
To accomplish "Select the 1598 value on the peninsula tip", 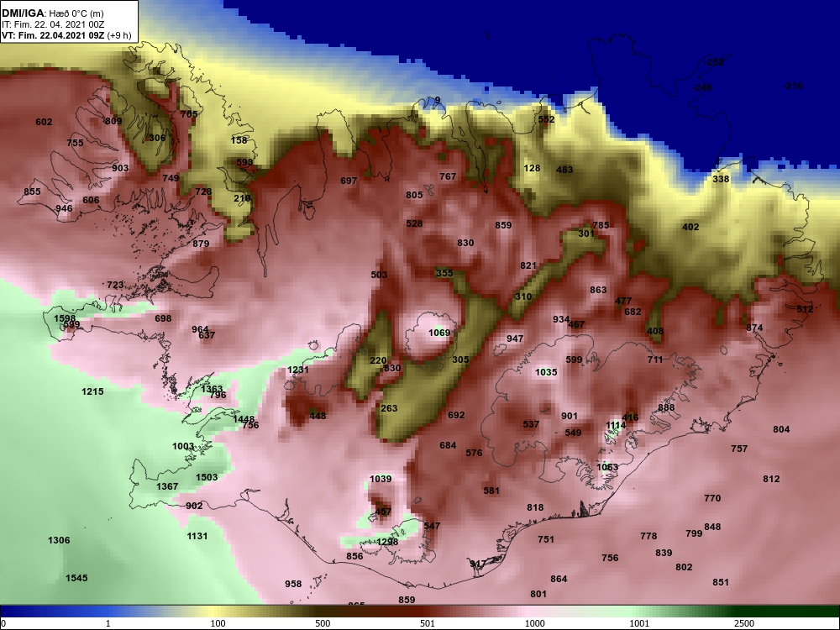I will 66,319.
